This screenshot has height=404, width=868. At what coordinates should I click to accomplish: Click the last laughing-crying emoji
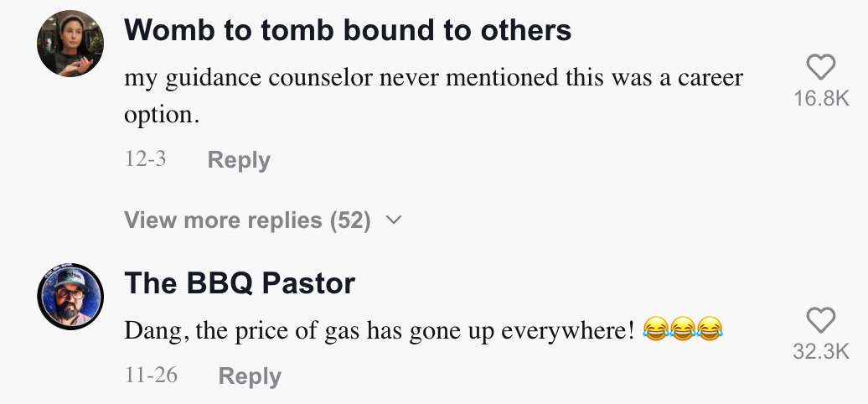pyautogui.click(x=710, y=329)
